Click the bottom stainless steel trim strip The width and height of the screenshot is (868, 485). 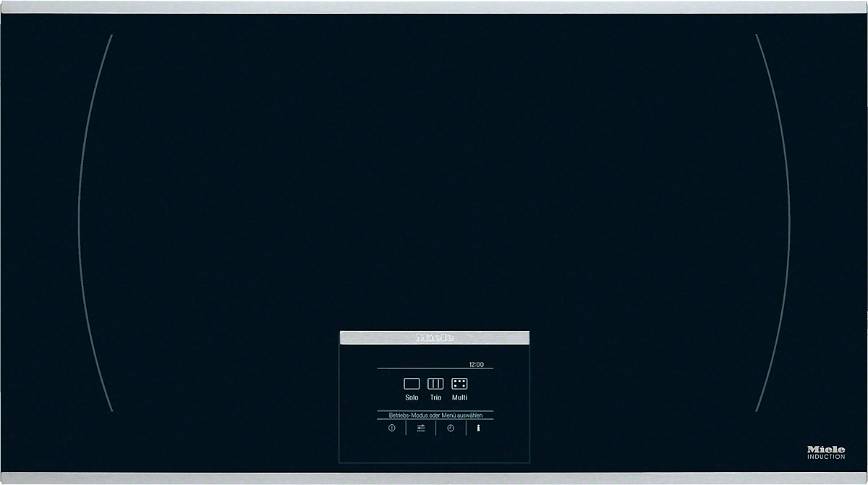[434, 478]
